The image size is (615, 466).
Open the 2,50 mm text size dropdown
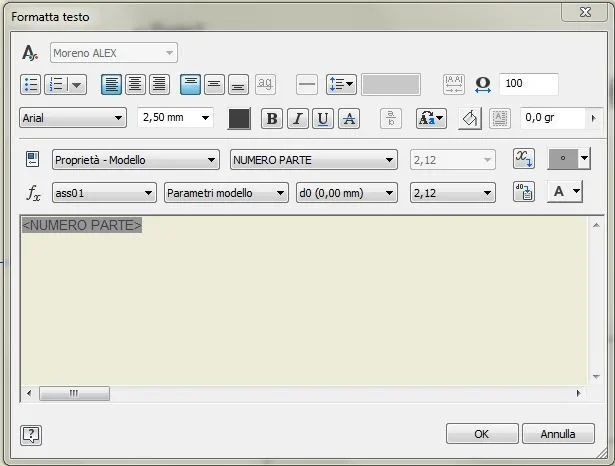click(175, 118)
